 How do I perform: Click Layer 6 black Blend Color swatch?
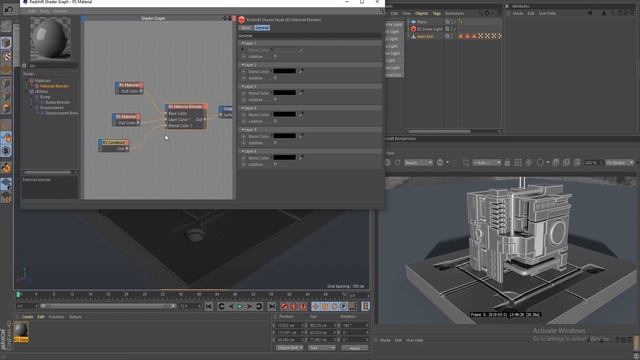(x=284, y=158)
